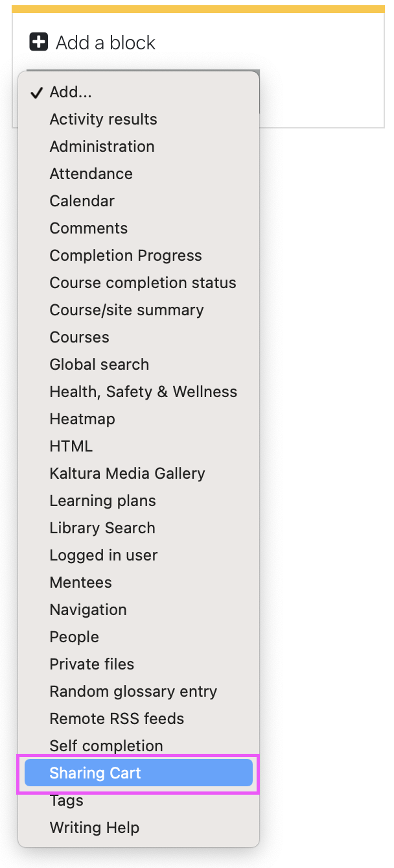Pick Random glossary entry option
This screenshot has width=394, height=868.
point(139,692)
